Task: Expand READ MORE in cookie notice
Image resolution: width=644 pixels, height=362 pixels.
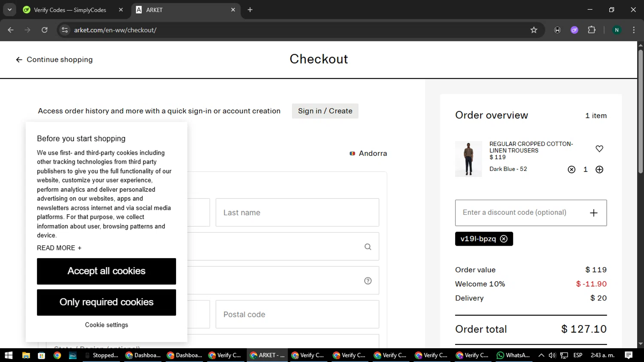Action: [59, 248]
